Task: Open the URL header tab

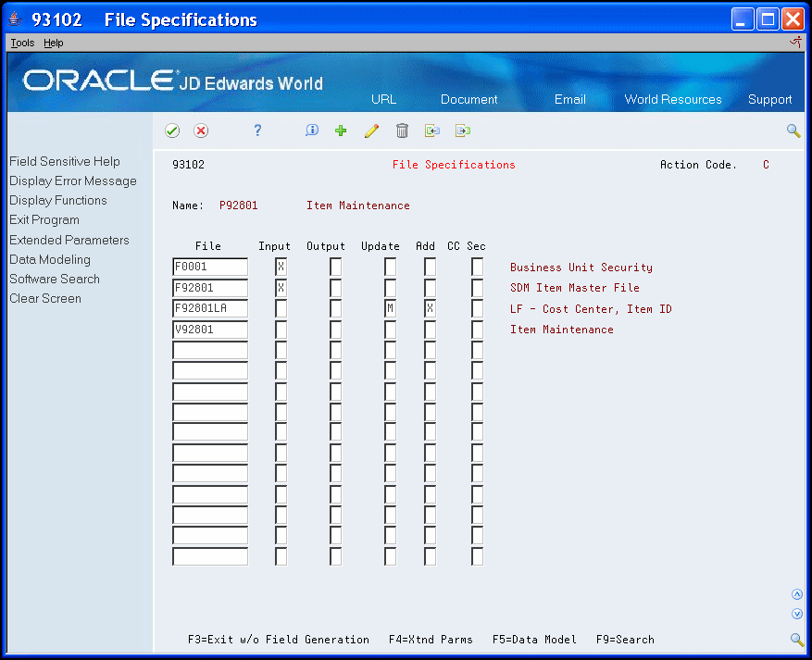Action: [383, 99]
